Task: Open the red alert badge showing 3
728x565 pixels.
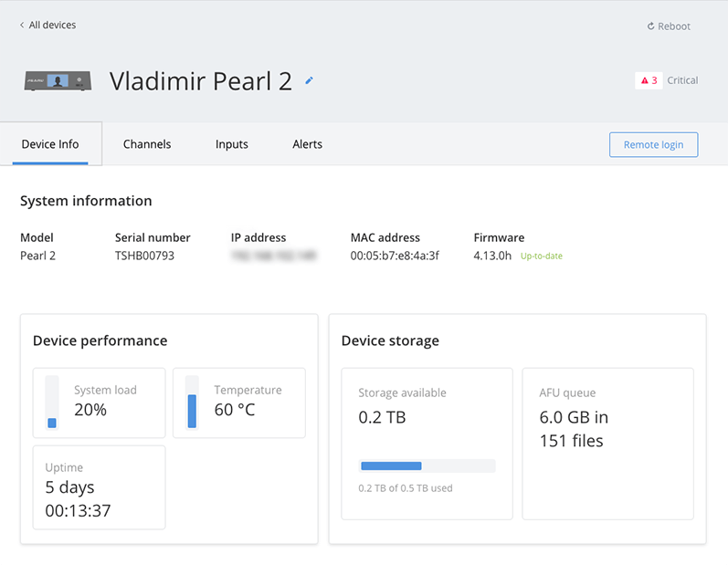Action: click(649, 80)
